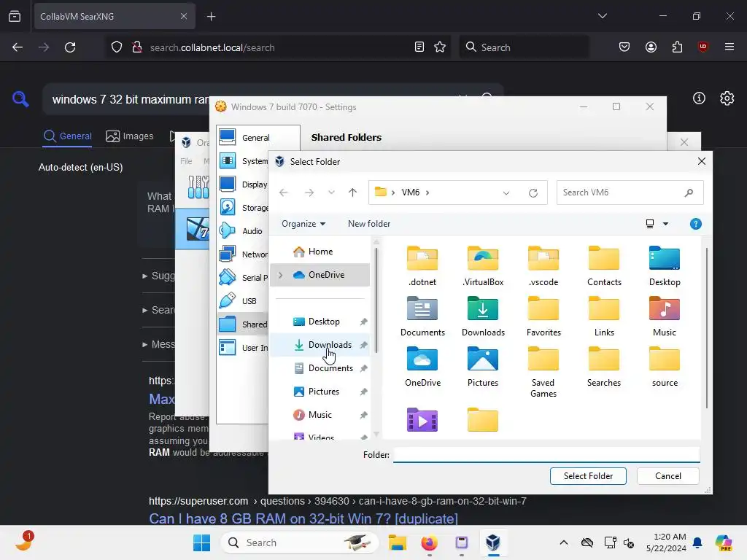Screen dimensions: 747x560
Task: Open the Windows Start menu
Action: click(x=201, y=542)
